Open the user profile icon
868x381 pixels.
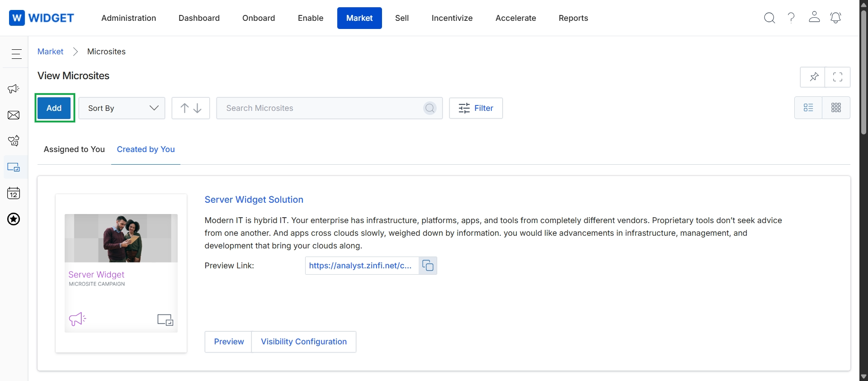pos(814,17)
